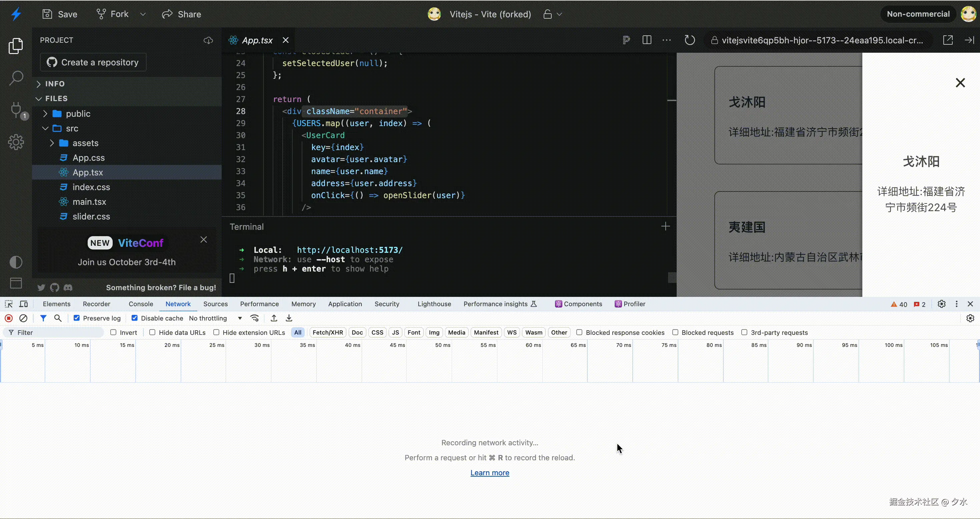Open the Performance tab in DevTools
The width and height of the screenshot is (980, 519).
point(259,304)
